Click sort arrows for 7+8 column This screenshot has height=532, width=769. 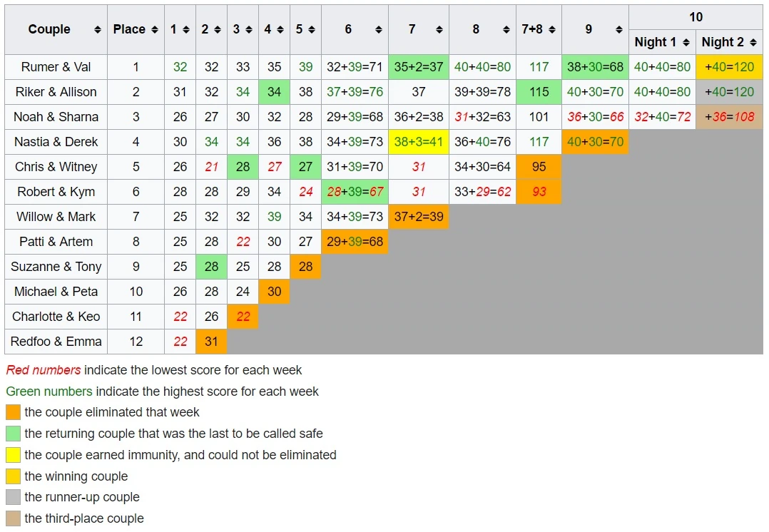click(x=551, y=30)
